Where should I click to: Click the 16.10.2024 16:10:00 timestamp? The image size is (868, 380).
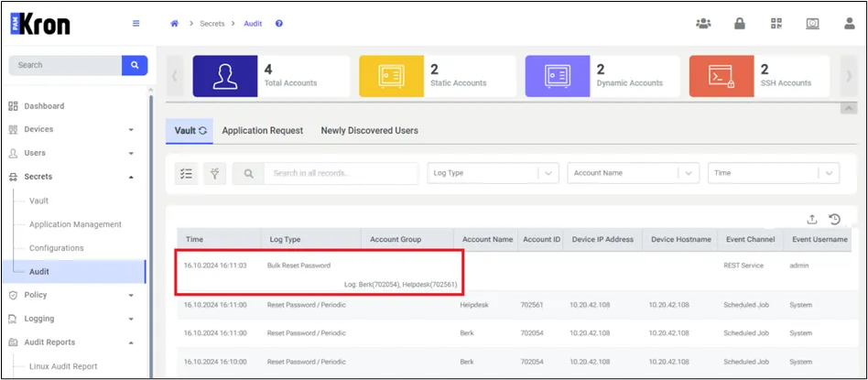[x=215, y=362]
